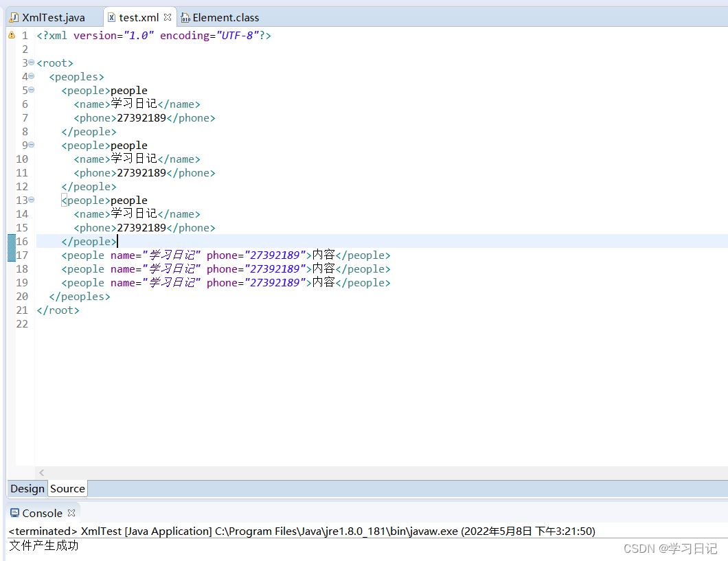The height and width of the screenshot is (561, 728).
Task: Click the warning marker on line 1
Action: pos(12,35)
